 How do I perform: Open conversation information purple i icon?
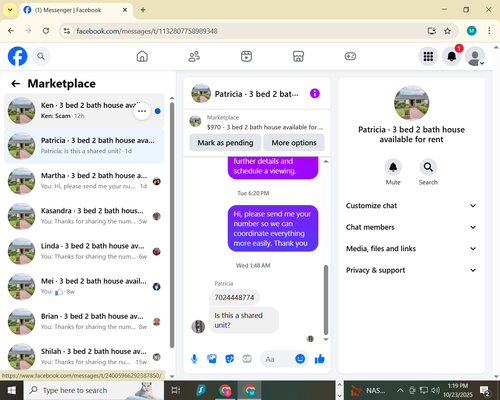click(315, 94)
